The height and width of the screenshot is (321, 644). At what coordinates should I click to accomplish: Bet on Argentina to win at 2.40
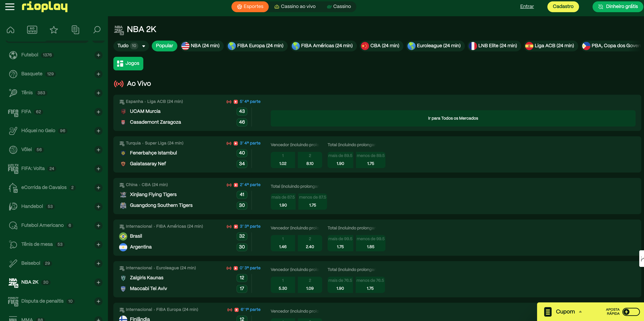pyautogui.click(x=310, y=243)
